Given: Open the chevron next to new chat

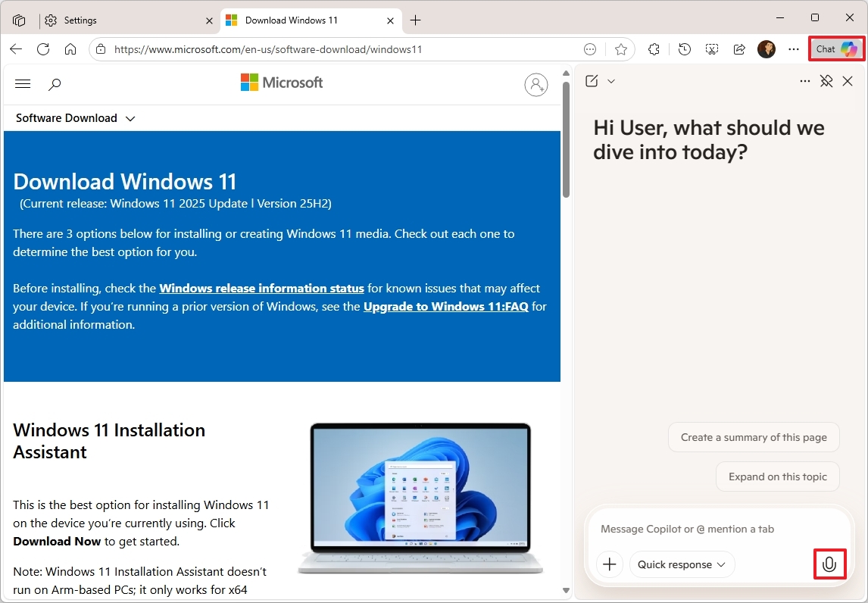Looking at the screenshot, I should pyautogui.click(x=612, y=81).
